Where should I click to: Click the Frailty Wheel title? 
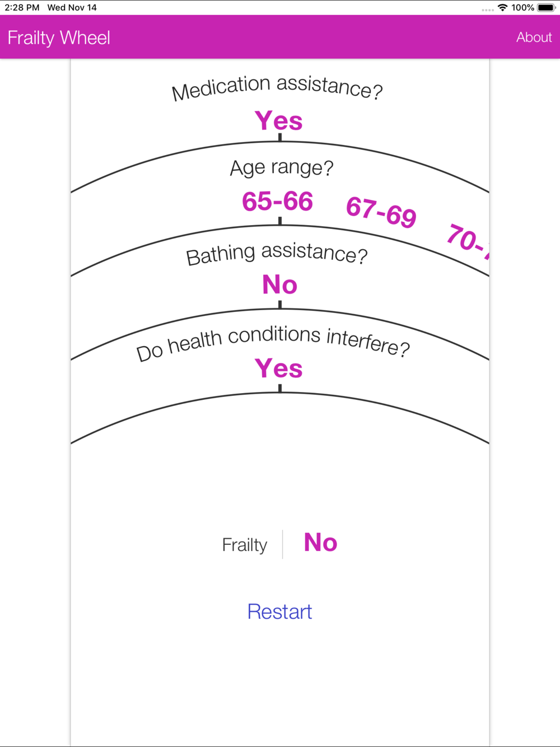[59, 38]
